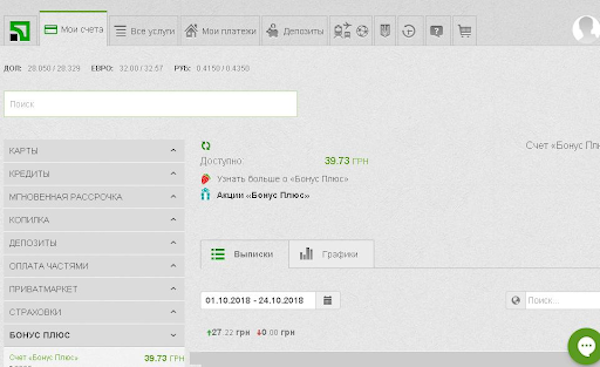
Task: Open the Все услуги menu tab
Action: tap(144, 31)
